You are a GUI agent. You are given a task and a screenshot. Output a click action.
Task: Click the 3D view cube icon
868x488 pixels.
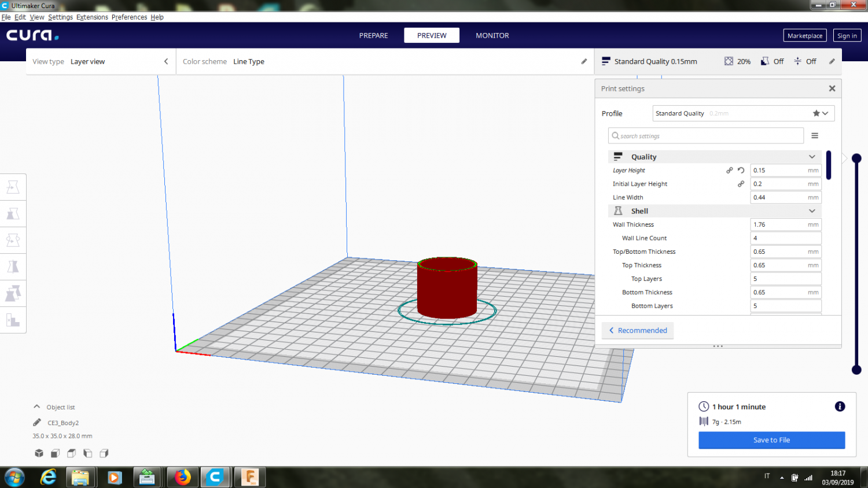tap(39, 453)
